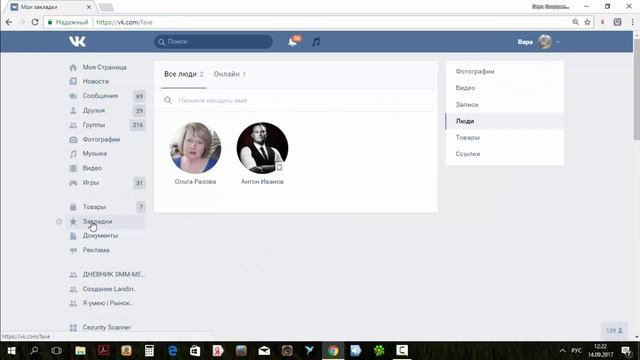Open the Cezurity Scanner app link

(107, 327)
